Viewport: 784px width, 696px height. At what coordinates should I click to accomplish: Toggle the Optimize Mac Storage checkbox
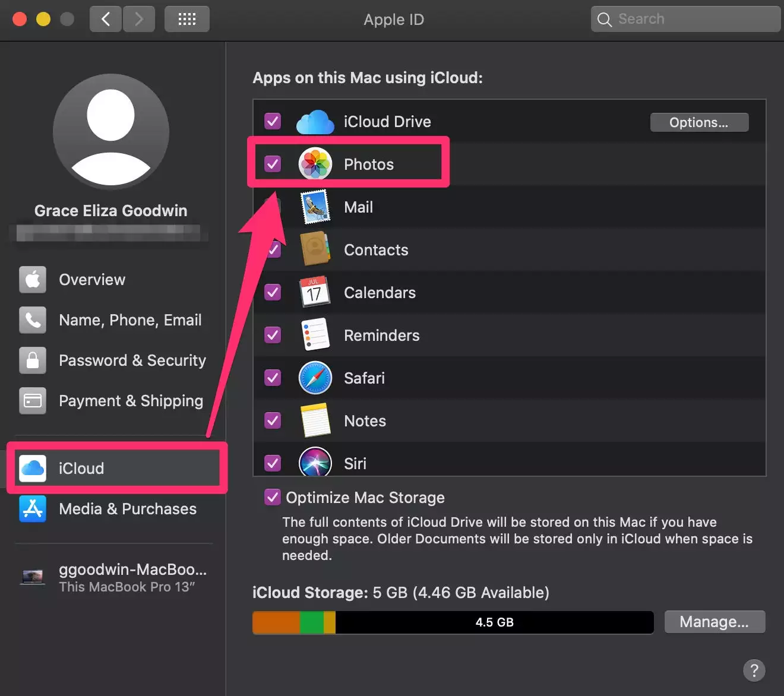[273, 497]
